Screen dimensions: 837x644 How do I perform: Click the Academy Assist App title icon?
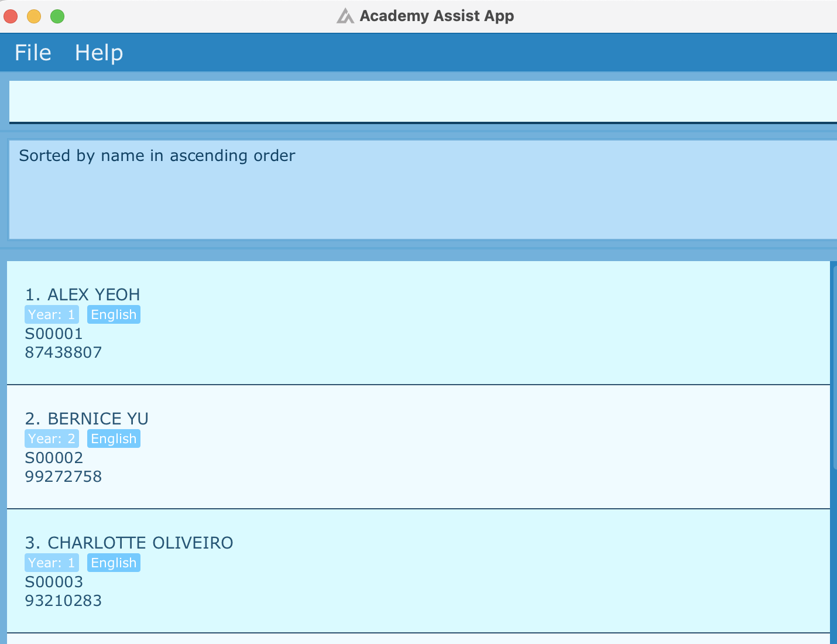(x=345, y=16)
